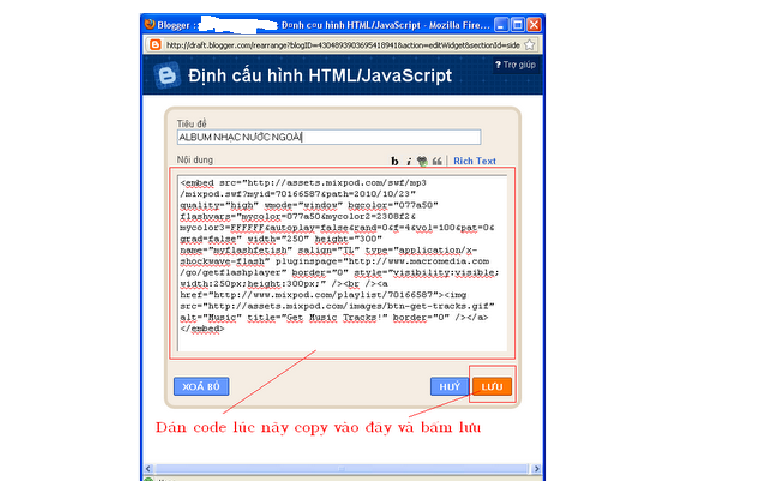Click the horizontal scrollbar track
The width and height of the screenshot is (781, 481).
[x=342, y=469]
